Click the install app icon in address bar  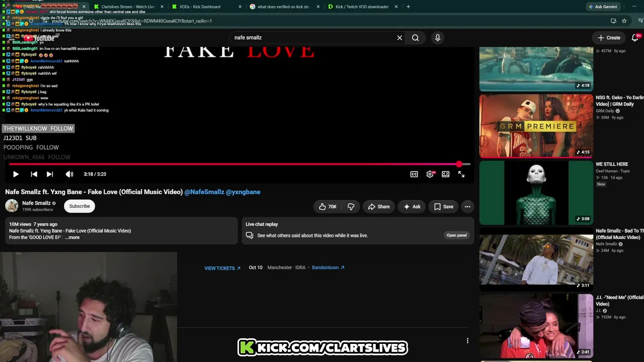pyautogui.click(x=613, y=21)
